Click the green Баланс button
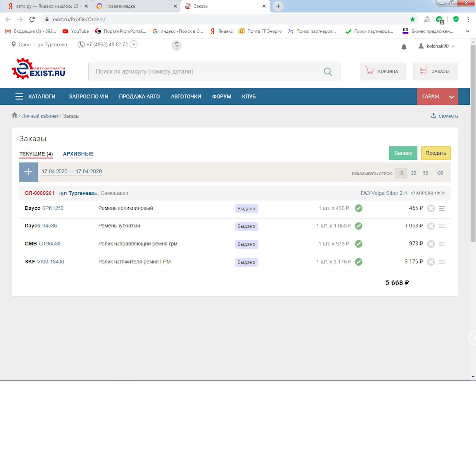This screenshot has height=449, width=476. 403,153
